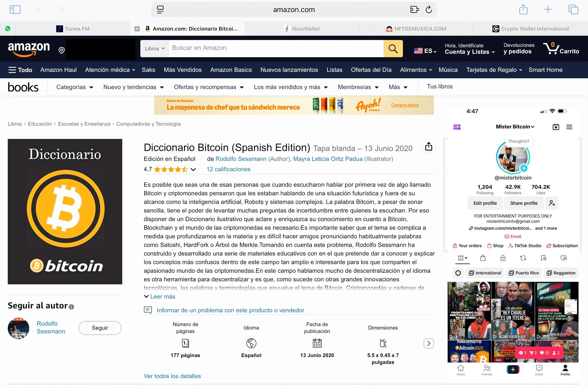Advance the product details carousel arrow

pyautogui.click(x=429, y=343)
